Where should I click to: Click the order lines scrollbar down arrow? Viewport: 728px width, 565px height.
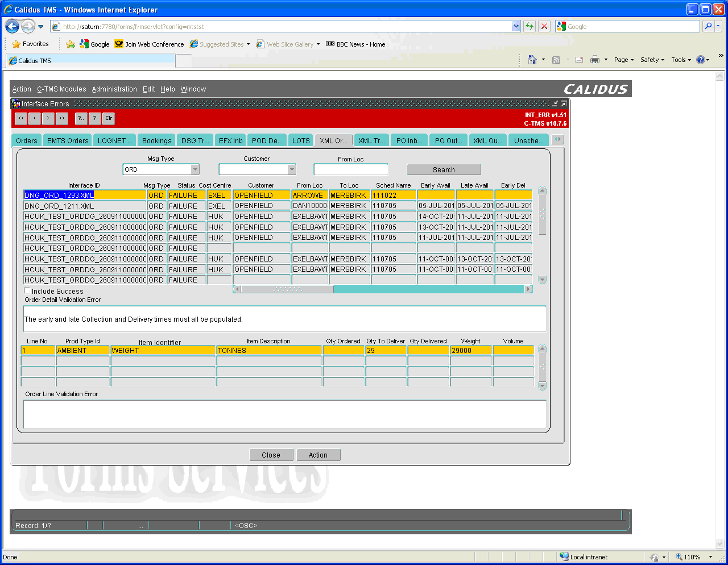click(x=542, y=385)
